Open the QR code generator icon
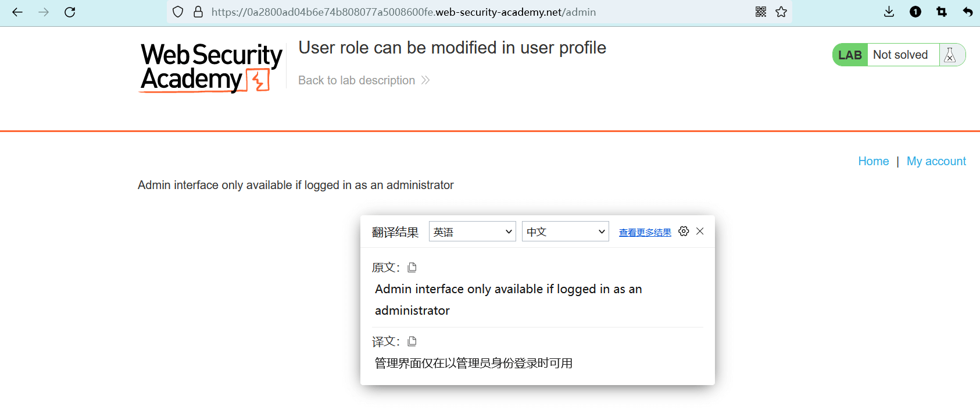Viewport: 980px width, 420px height. [761, 12]
